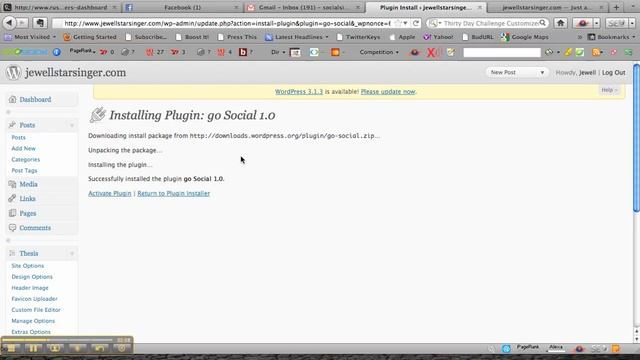Click the Google Maps bookmark icon
The width and height of the screenshot is (640, 360).
(x=505, y=37)
